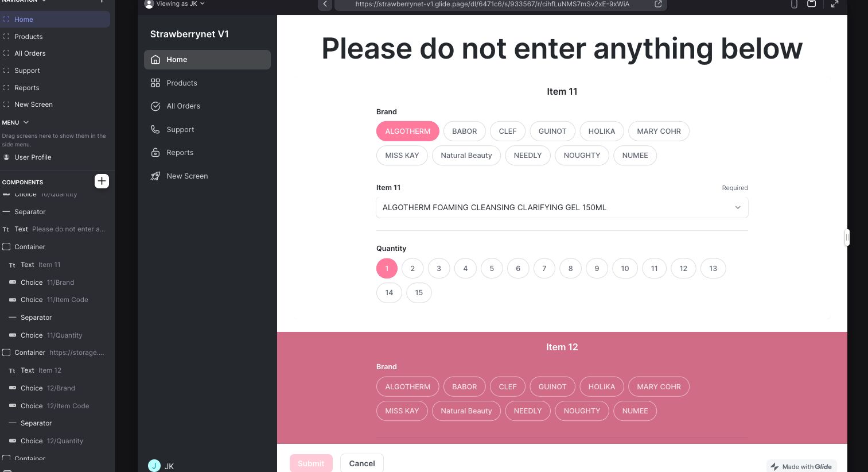Open the User Profile screen in the editor menu
868x472 pixels.
[33, 157]
